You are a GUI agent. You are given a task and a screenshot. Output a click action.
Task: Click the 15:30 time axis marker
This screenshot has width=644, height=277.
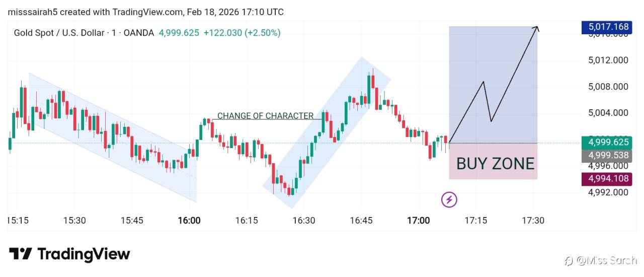(74, 221)
